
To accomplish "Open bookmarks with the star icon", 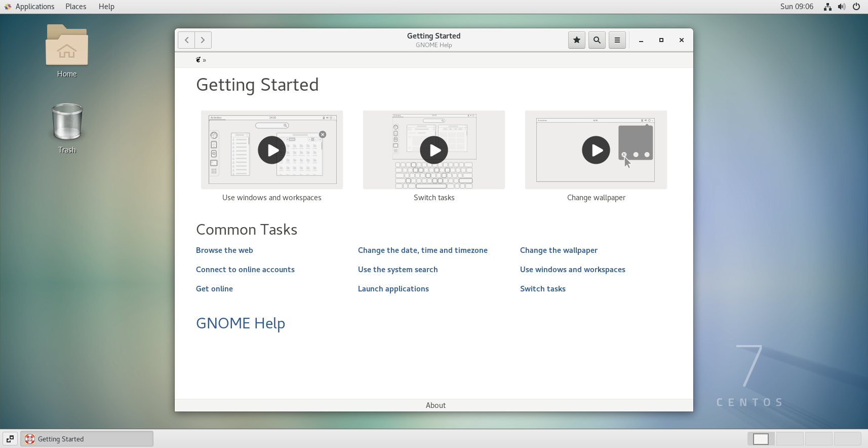I will (x=577, y=40).
